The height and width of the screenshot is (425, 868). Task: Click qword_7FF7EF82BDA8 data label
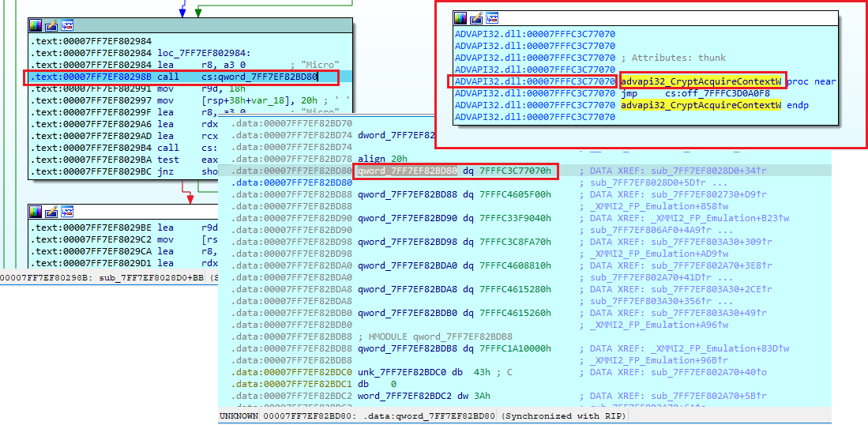pos(408,289)
